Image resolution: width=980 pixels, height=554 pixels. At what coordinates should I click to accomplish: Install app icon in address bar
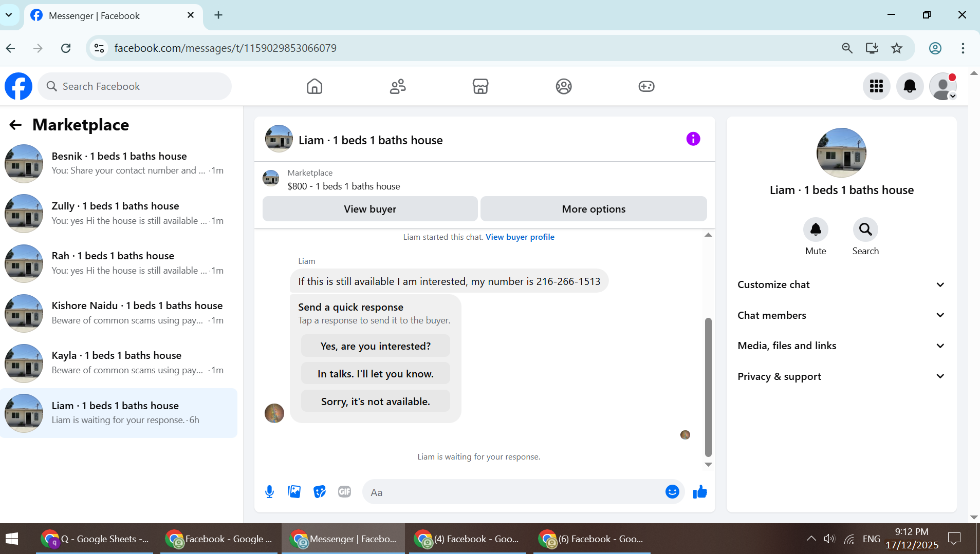point(872,48)
